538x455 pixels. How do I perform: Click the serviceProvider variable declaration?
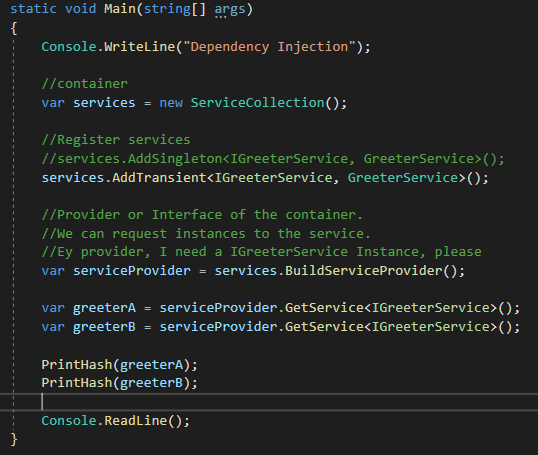pos(132,271)
